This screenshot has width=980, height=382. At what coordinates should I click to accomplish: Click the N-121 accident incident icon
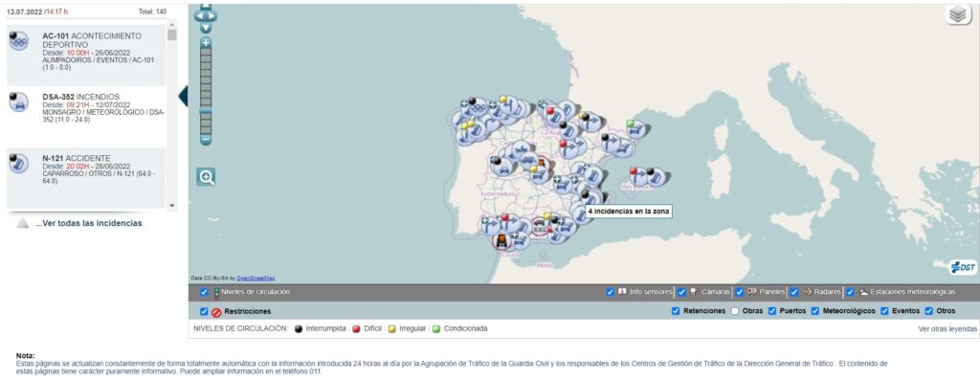coord(19,163)
